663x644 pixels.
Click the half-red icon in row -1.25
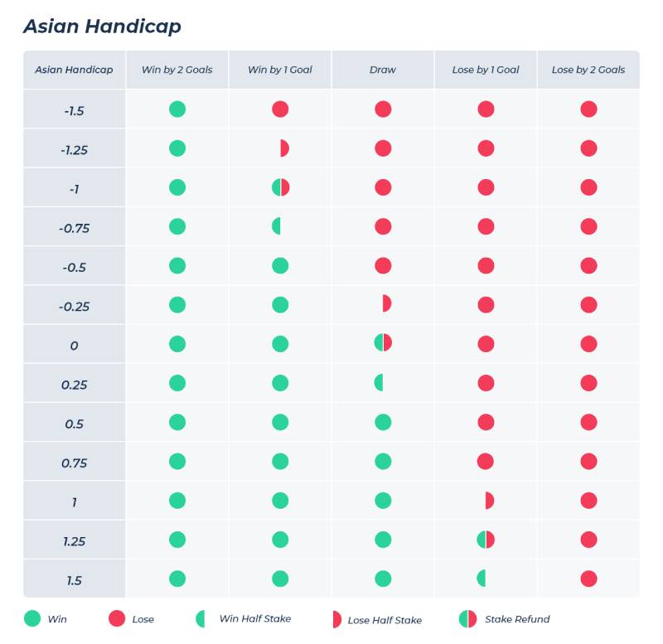click(284, 148)
